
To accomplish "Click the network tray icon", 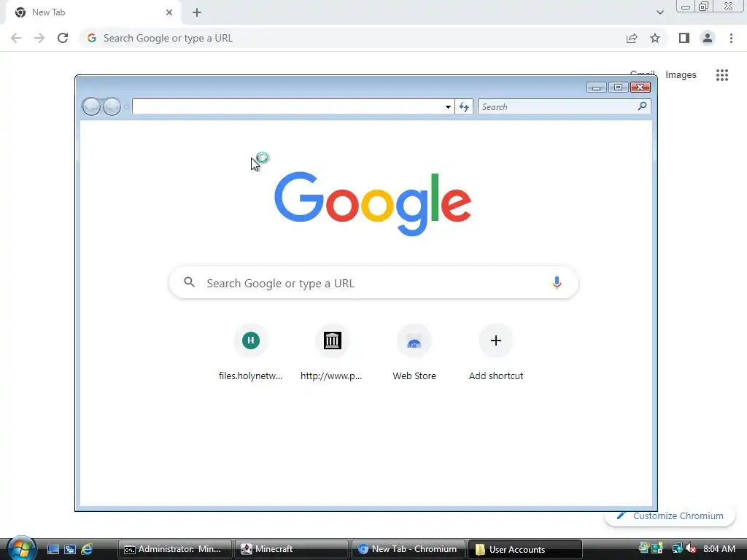I will tap(676, 548).
